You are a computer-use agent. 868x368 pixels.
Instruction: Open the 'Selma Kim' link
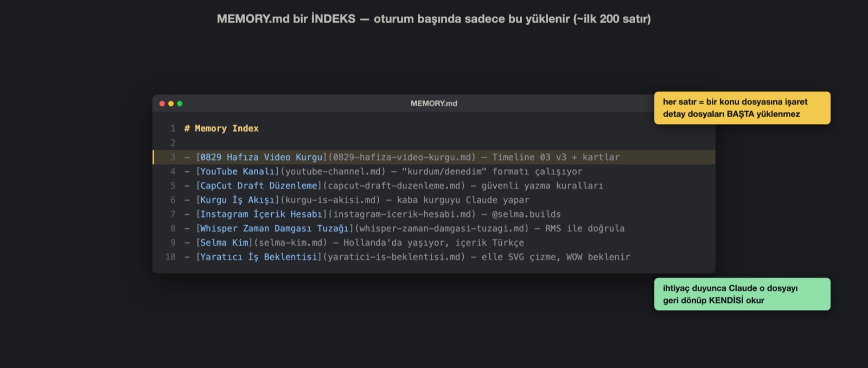pos(225,243)
